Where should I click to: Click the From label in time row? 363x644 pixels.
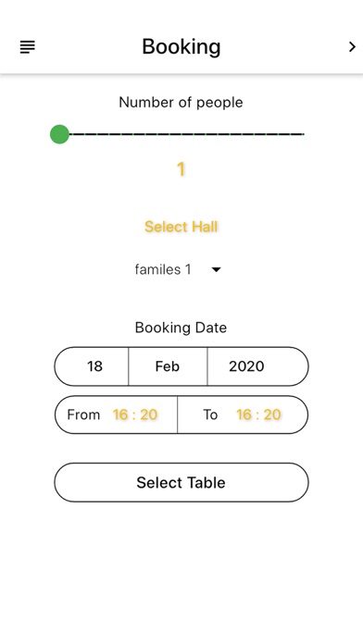pyautogui.click(x=83, y=415)
